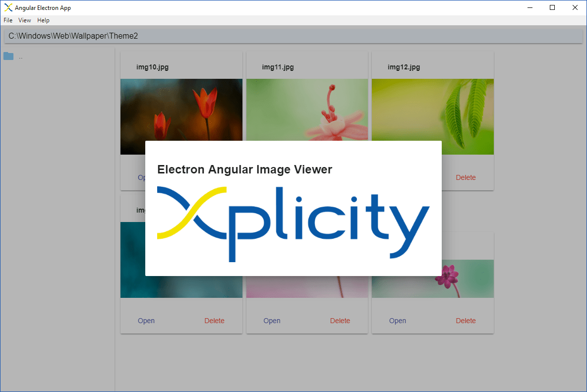Select the img12.jpg green leaf thumbnail
Screen dimensions: 587x392
(432, 116)
